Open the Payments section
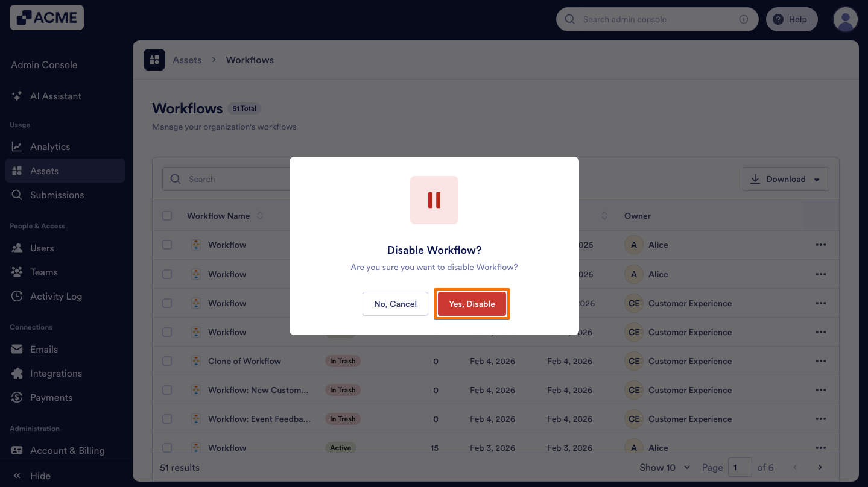The height and width of the screenshot is (487, 868). pyautogui.click(x=51, y=397)
